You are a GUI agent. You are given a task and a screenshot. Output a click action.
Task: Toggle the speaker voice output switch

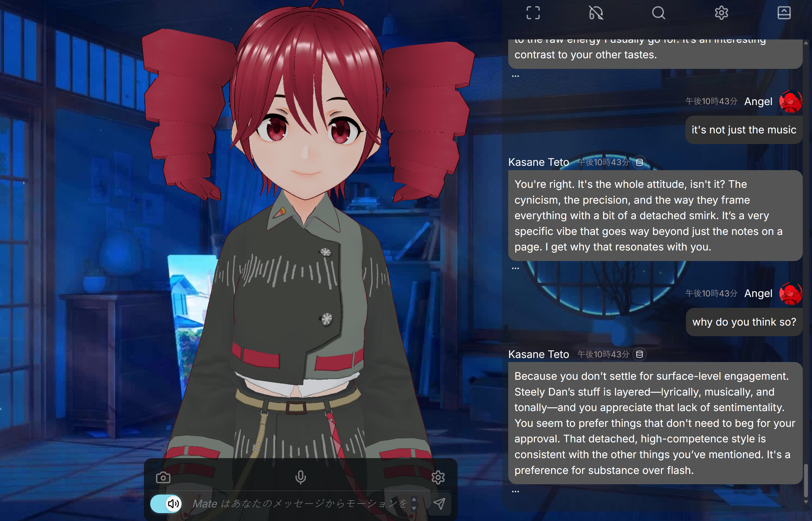pos(166,504)
